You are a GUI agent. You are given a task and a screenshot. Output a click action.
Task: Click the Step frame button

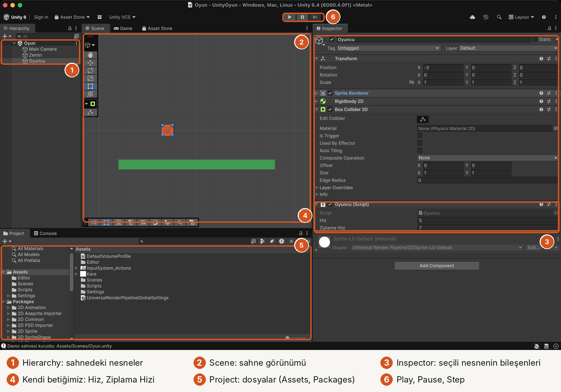tap(315, 17)
